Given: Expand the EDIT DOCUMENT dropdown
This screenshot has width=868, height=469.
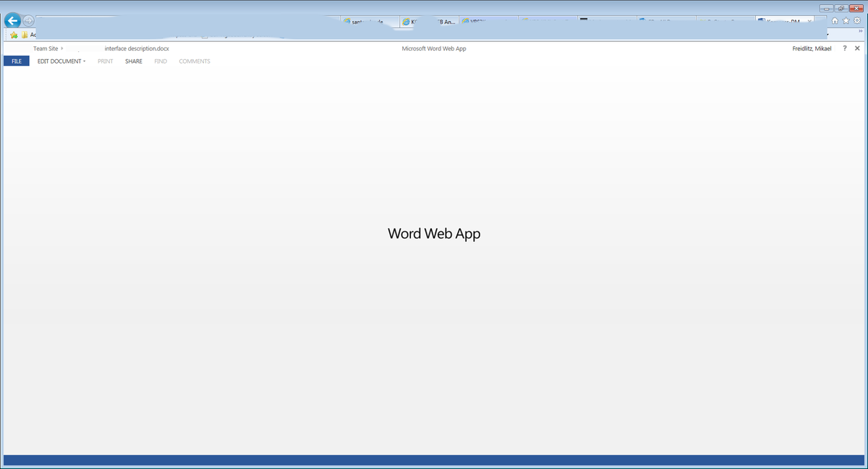Looking at the screenshot, I should [61, 61].
